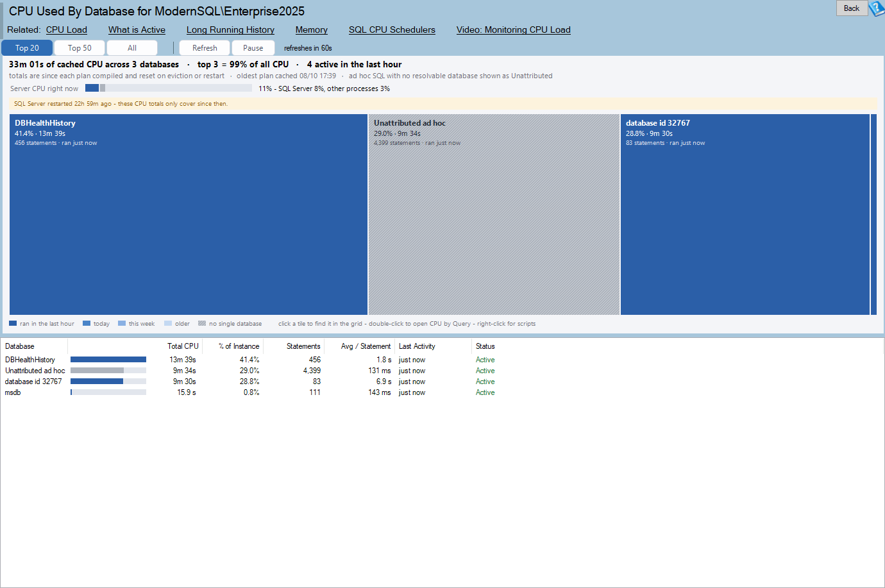Click the 1.8 s Avg / Statement cell
The image size is (885, 588).
pos(383,360)
